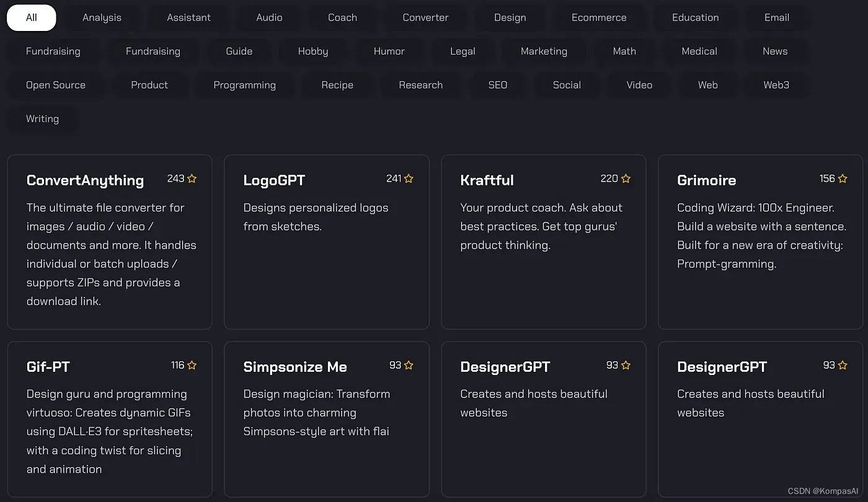
Task: Click the star icon on Simpsonize Me card
Action: pyautogui.click(x=409, y=365)
